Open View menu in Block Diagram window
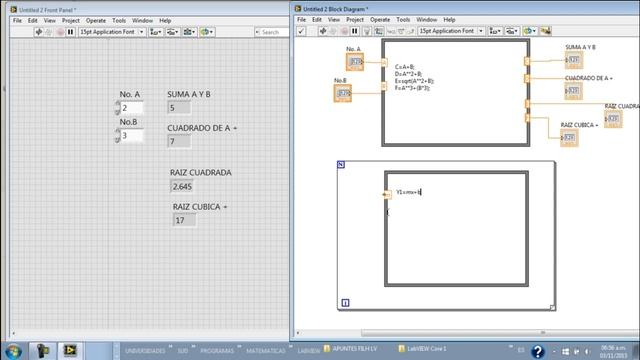Screen dimensions: 640x360 tap(333, 20)
